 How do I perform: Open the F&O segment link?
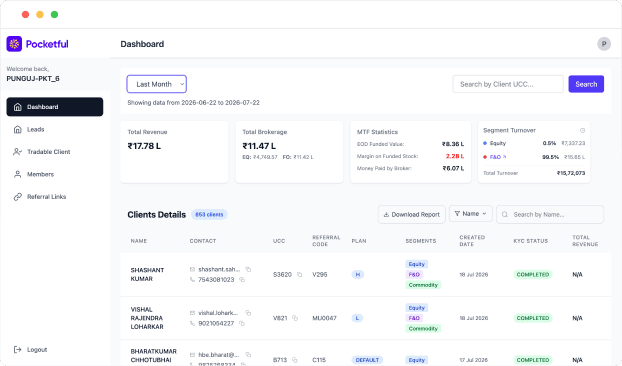(x=497, y=157)
